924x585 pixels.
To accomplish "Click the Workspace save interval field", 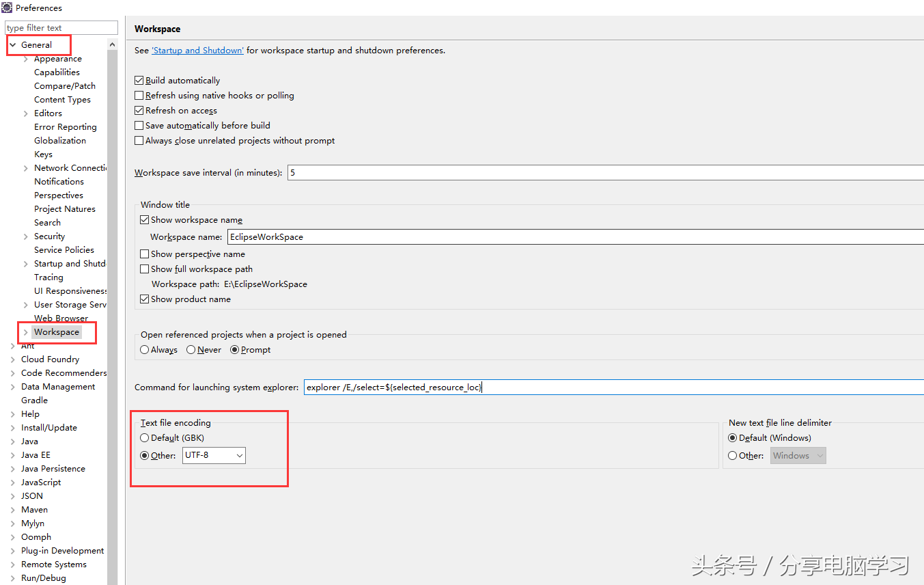I will pyautogui.click(x=606, y=173).
